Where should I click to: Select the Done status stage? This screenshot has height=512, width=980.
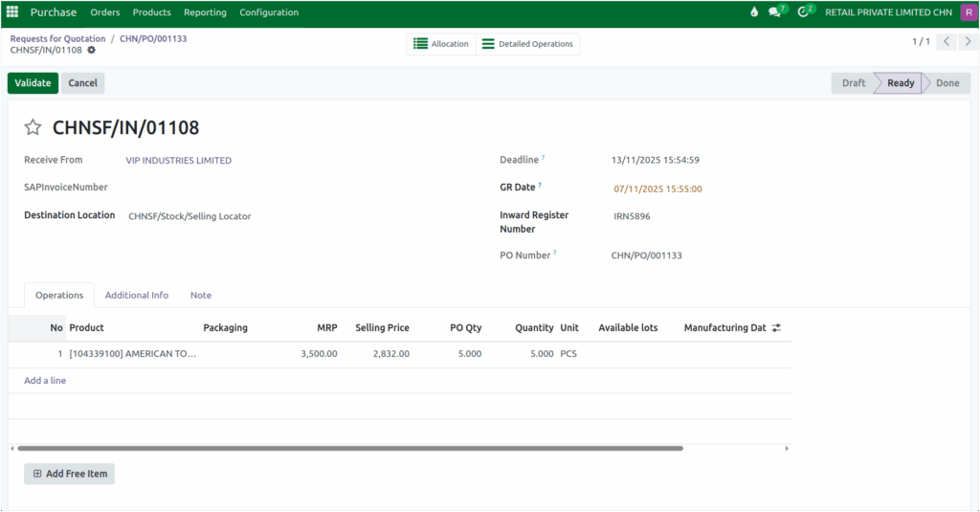947,83
